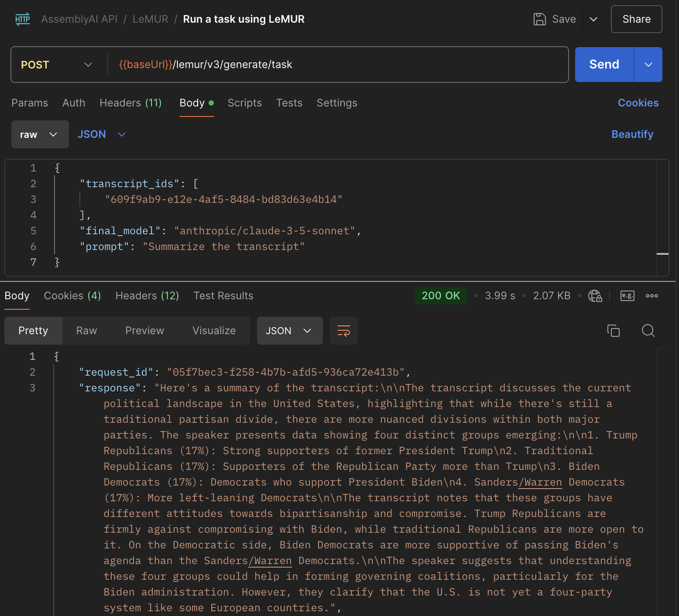679x616 pixels.
Task: Open the POST method dropdown
Action: tap(88, 65)
